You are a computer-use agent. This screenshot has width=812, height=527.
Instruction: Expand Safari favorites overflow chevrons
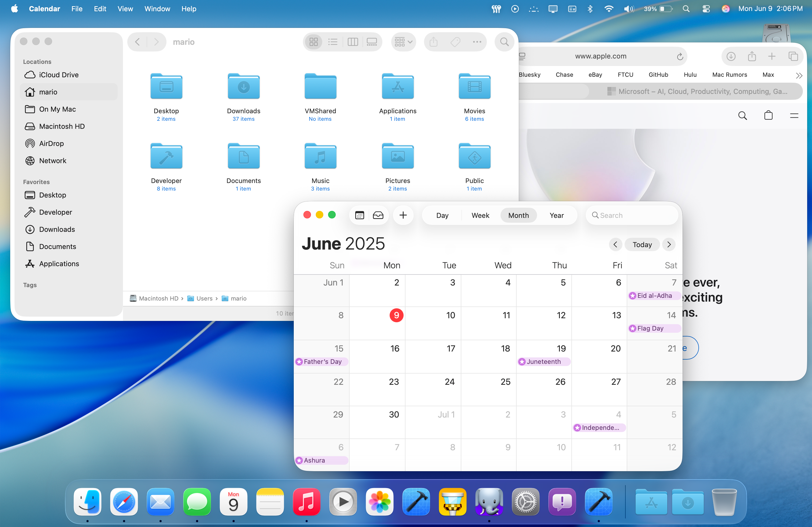tap(799, 75)
